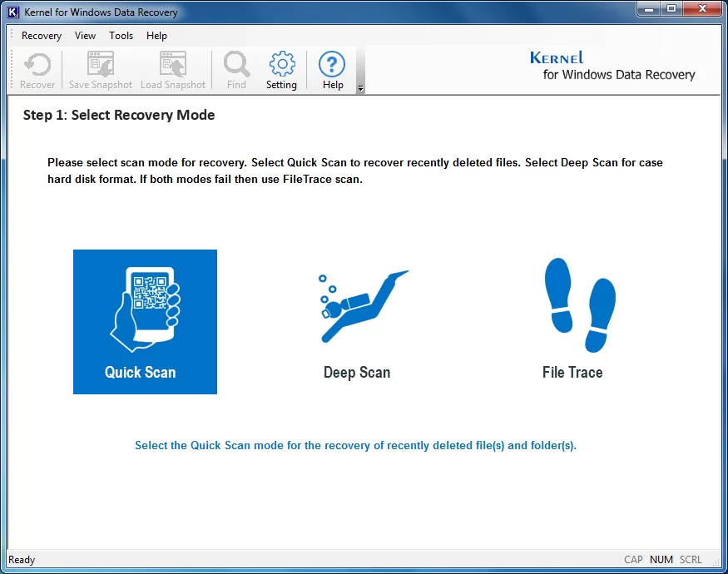Open the View menu
This screenshot has width=728, height=574.
(x=85, y=36)
